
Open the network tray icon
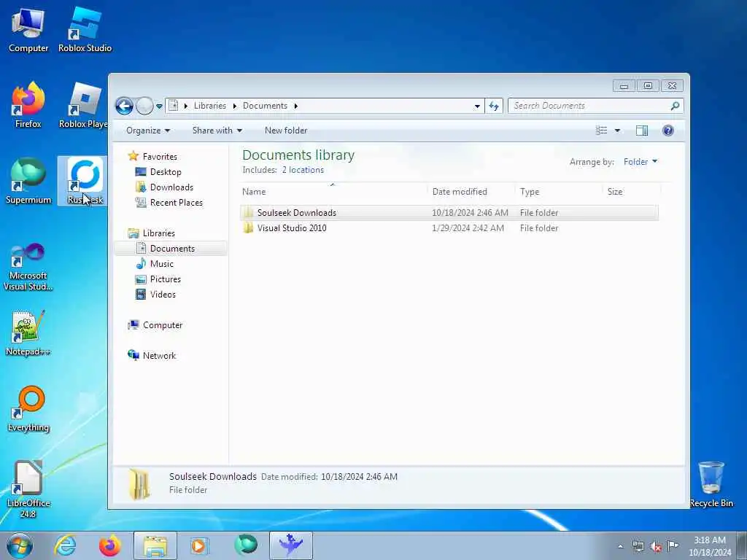point(638,546)
